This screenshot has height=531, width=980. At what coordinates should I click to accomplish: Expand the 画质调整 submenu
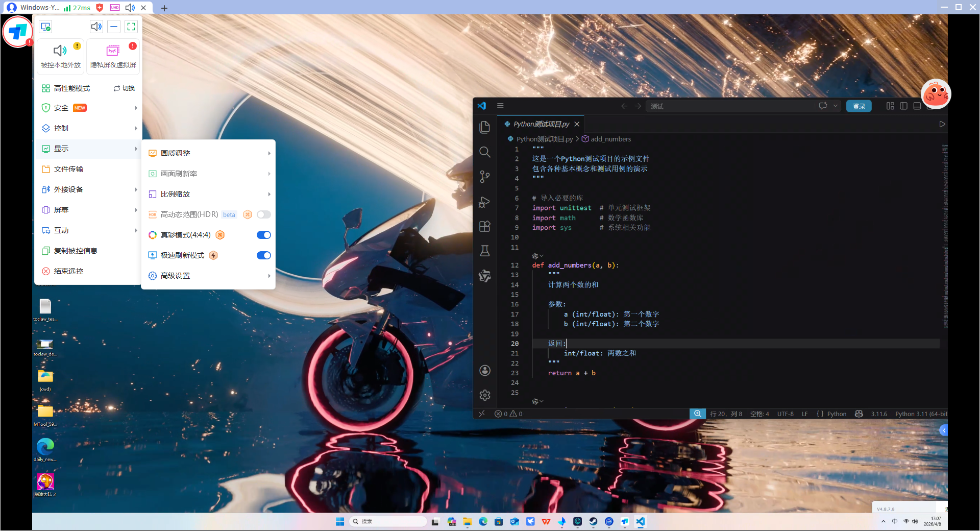tap(208, 153)
